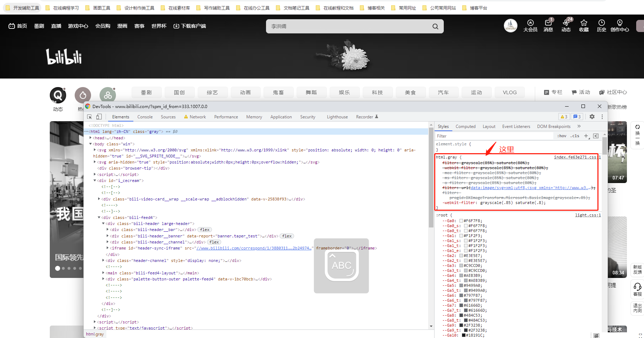Click the green round channel icon
Viewport: 644px width, 338px height.
tap(108, 95)
